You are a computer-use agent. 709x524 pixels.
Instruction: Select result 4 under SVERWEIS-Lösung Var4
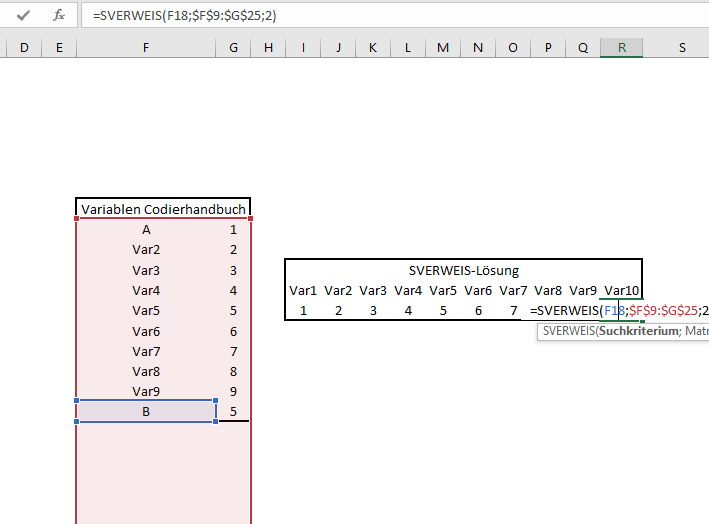[408, 311]
